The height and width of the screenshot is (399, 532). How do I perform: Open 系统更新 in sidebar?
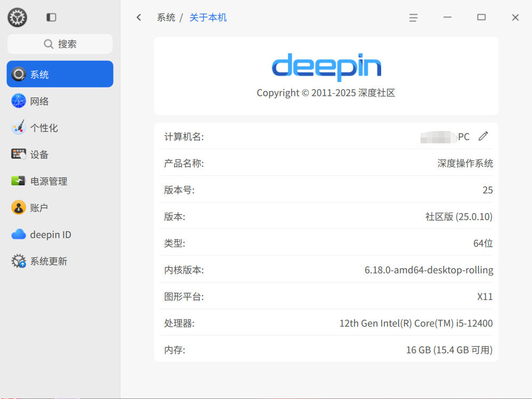point(60,261)
